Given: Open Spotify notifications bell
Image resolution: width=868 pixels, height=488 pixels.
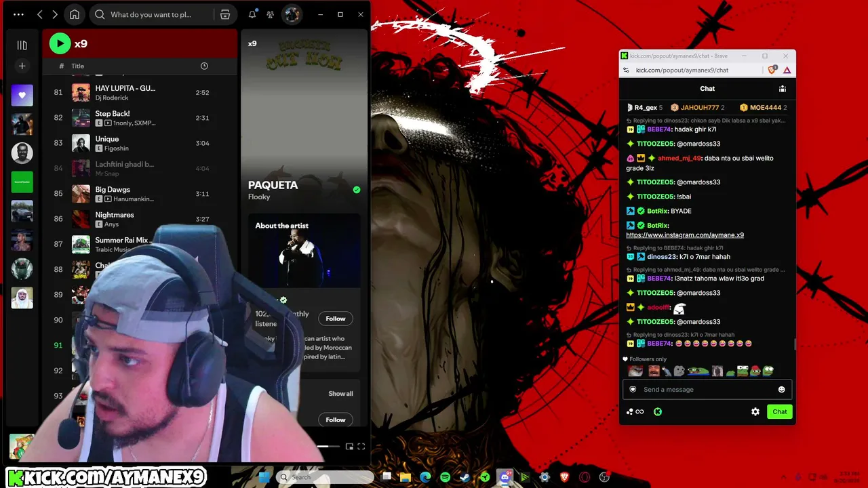Looking at the screenshot, I should [x=252, y=14].
